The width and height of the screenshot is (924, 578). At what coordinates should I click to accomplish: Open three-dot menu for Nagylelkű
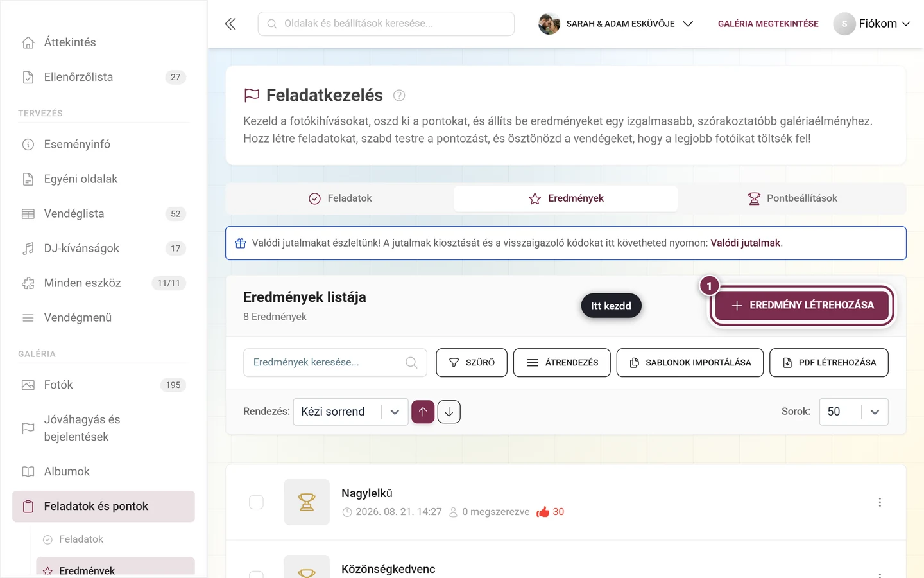(880, 502)
